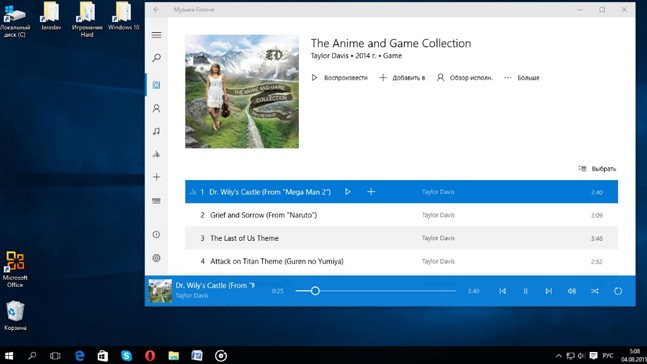
Task: Select track Attack on Titan Theme
Action: click(x=401, y=261)
